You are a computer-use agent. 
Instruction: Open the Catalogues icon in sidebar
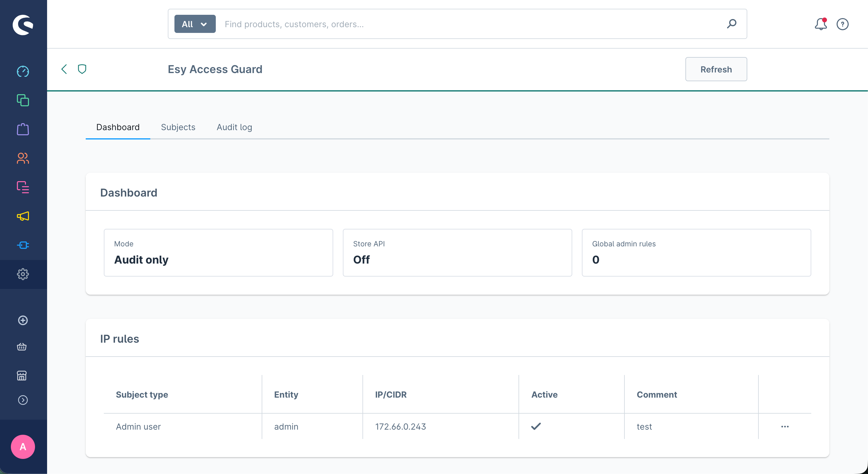(23, 101)
